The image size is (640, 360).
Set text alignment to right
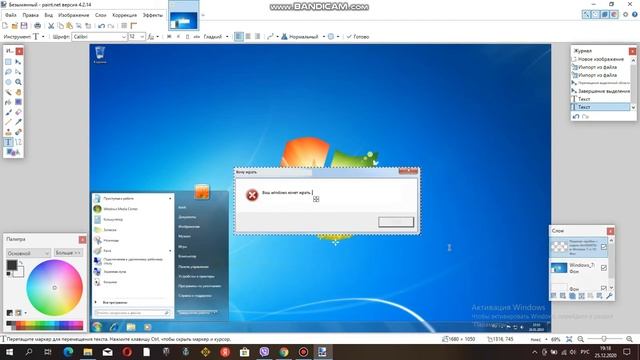coord(257,37)
